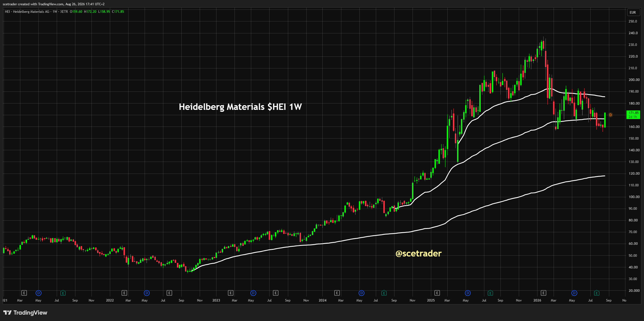644x321 pixels.
Task: Click the 200.00 price scale label
Action: click(634, 80)
